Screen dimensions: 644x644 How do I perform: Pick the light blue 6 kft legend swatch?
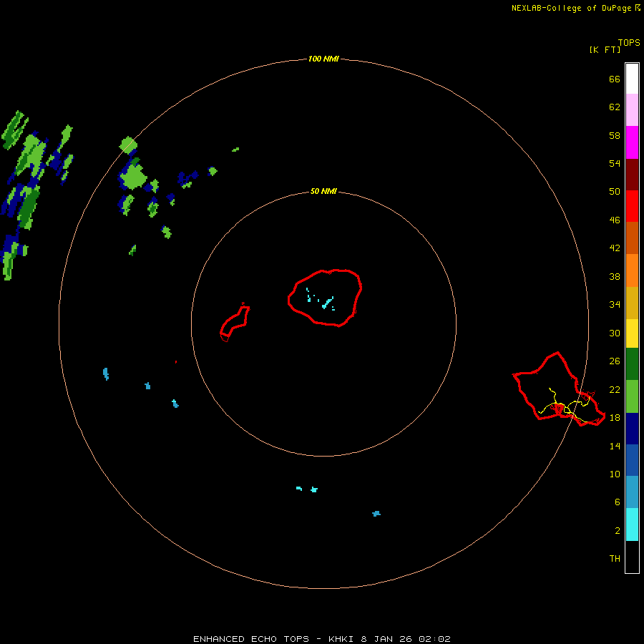[632, 492]
